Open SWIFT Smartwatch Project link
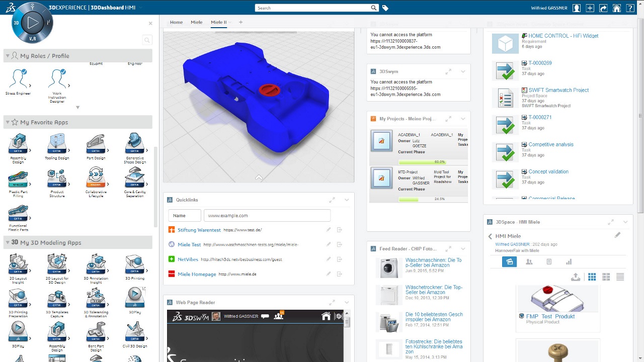 click(x=558, y=90)
